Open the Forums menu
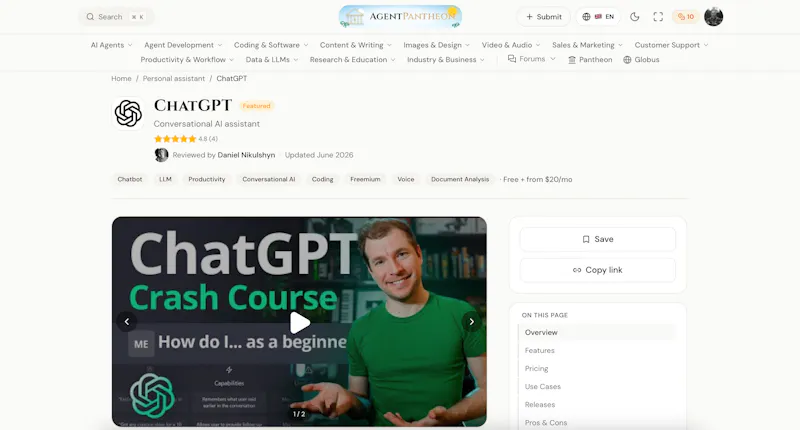Viewport: 800px width, 430px height. 531,59
